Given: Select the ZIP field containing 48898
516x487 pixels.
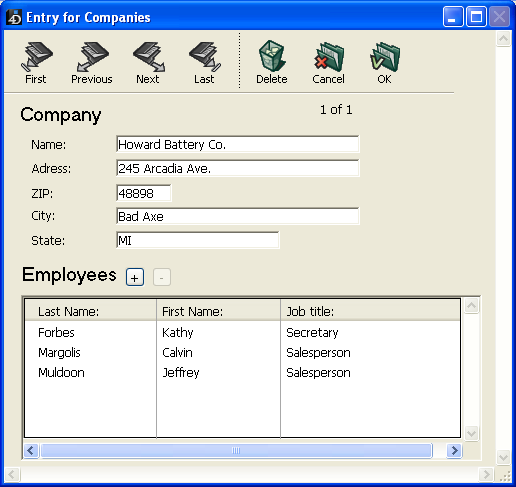Looking at the screenshot, I should coord(144,193).
